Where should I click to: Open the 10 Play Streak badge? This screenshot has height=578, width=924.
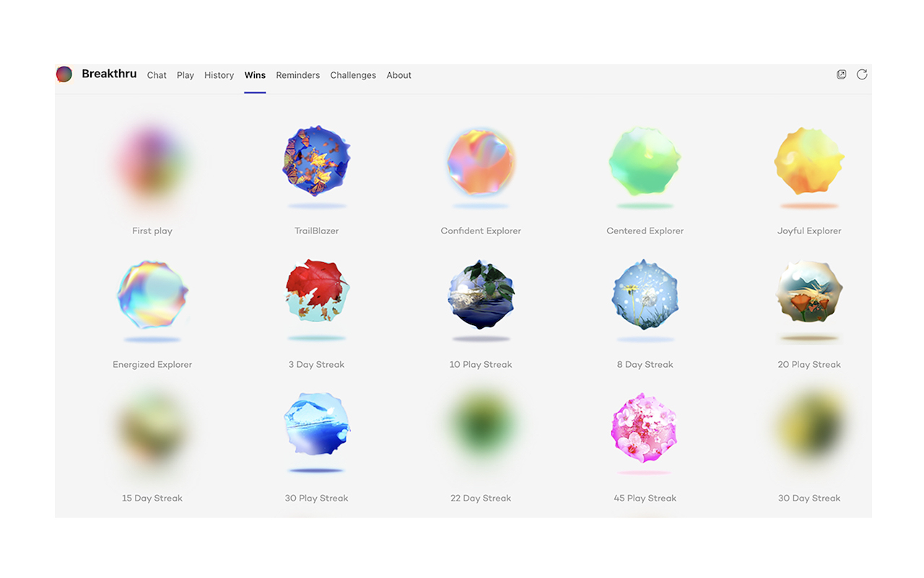[481, 294]
